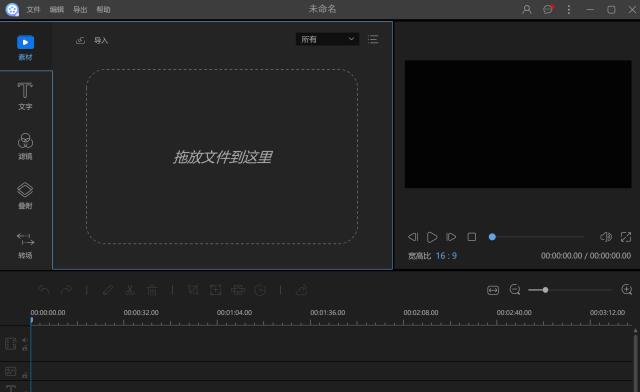
Task: Open the 编辑 menu
Action: point(57,9)
